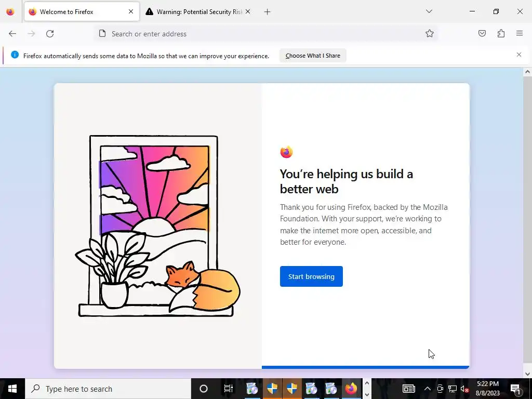The width and height of the screenshot is (532, 399).
Task: Open a new tab with plus icon
Action: click(268, 12)
